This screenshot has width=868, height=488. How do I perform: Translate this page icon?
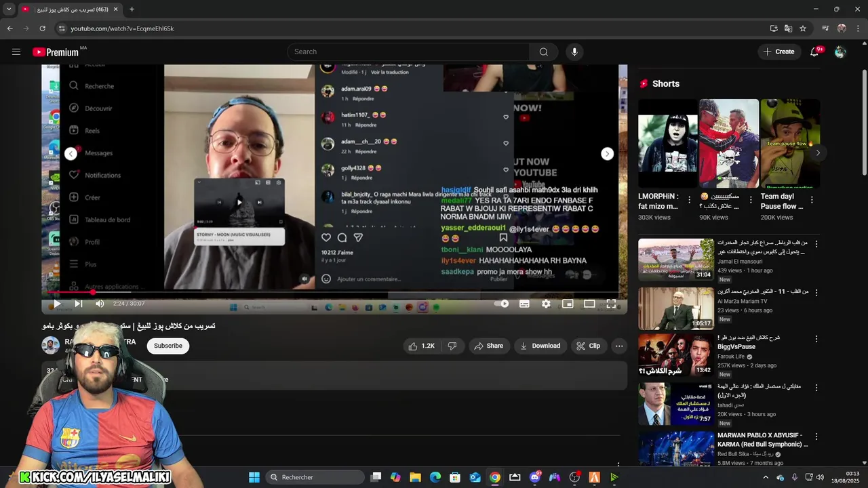click(x=788, y=28)
